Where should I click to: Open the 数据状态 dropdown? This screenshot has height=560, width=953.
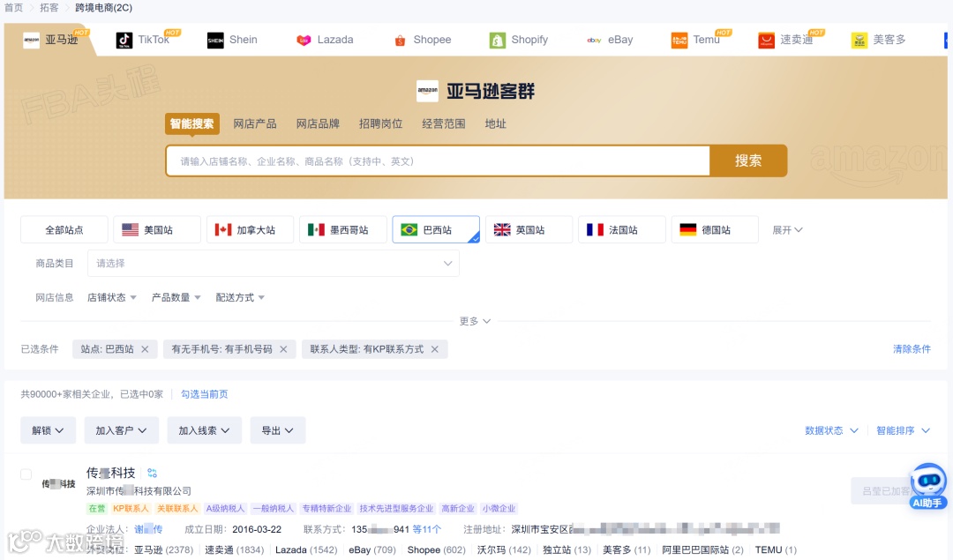[831, 430]
